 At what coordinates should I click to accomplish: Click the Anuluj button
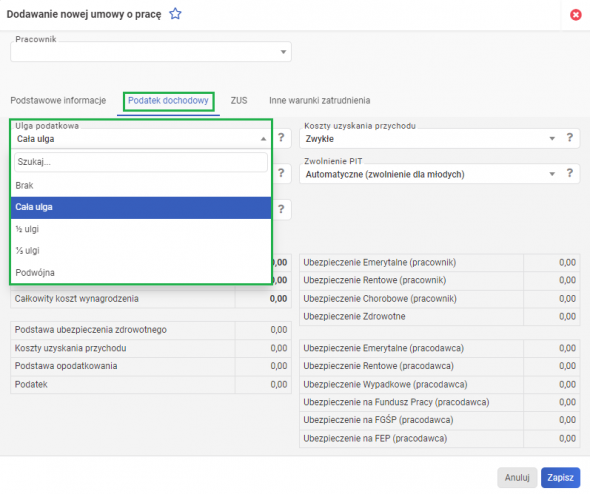tap(517, 477)
